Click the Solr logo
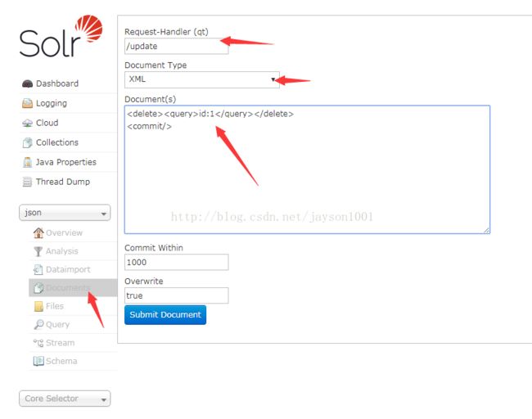532x419 pixels. (x=61, y=36)
